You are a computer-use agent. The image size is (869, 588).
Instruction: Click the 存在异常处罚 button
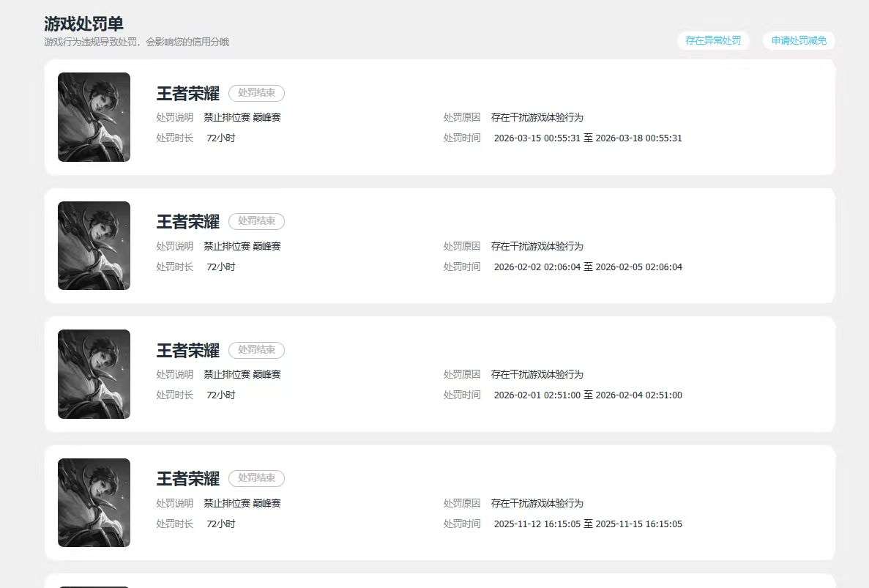(x=713, y=40)
